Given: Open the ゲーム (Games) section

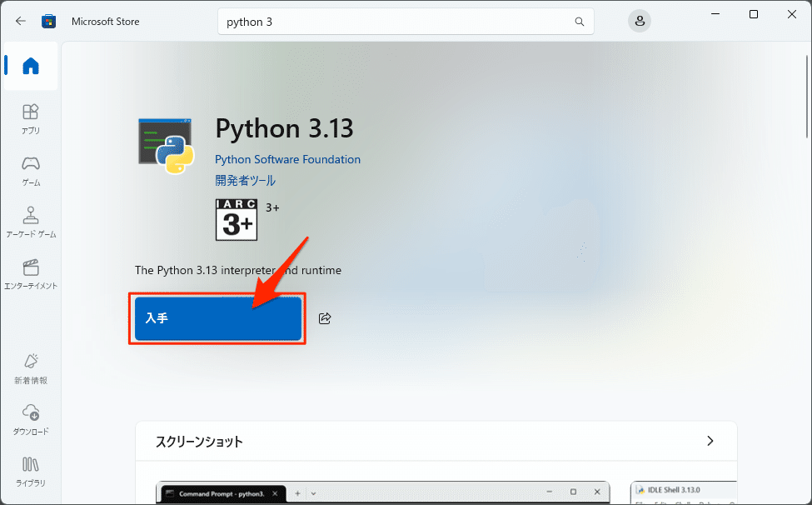Looking at the screenshot, I should pos(31,171).
